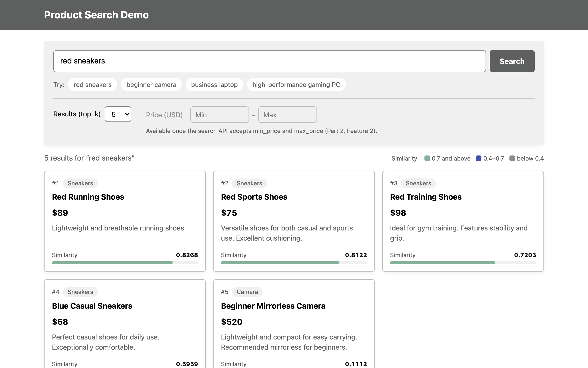Try the 'red sneakers' suggestion chip
Image resolution: width=588 pixels, height=368 pixels.
point(93,84)
